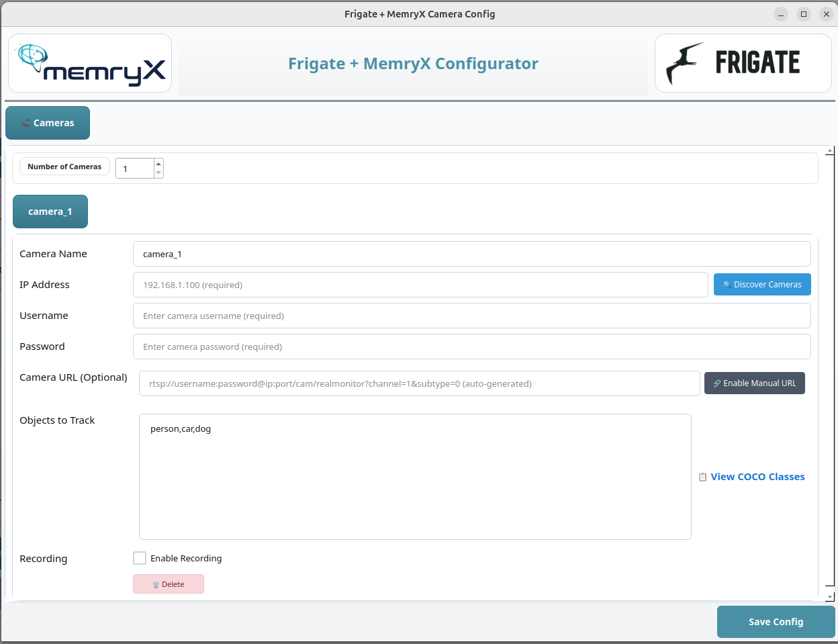Click the magnifier icon on Discover Cameras
The width and height of the screenshot is (838, 644).
coord(728,284)
